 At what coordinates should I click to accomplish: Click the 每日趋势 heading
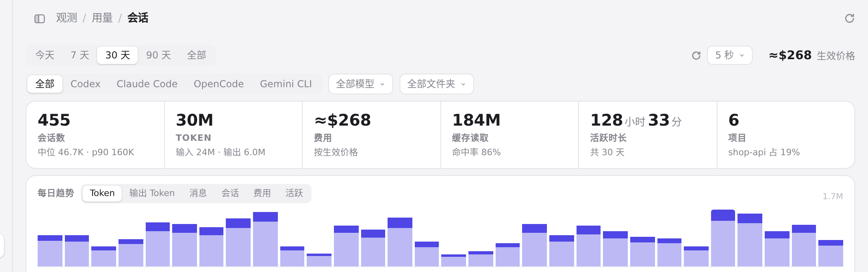pyautogui.click(x=56, y=193)
